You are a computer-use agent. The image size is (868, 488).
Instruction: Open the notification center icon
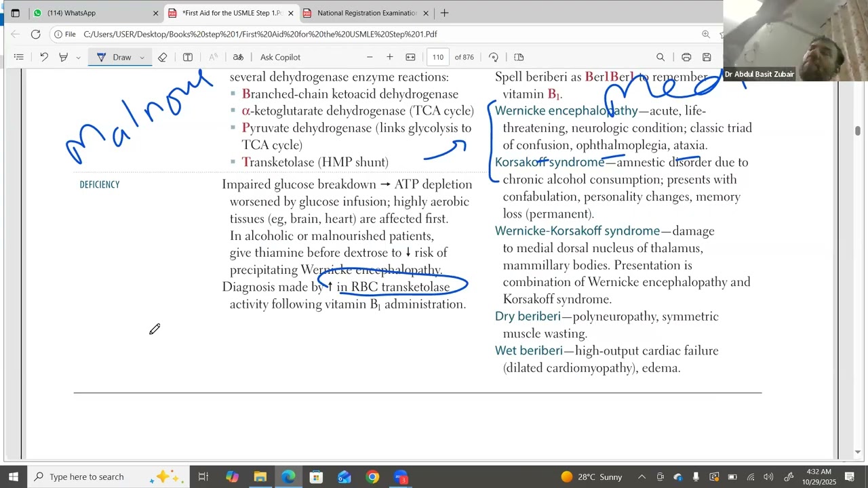pyautogui.click(x=849, y=476)
